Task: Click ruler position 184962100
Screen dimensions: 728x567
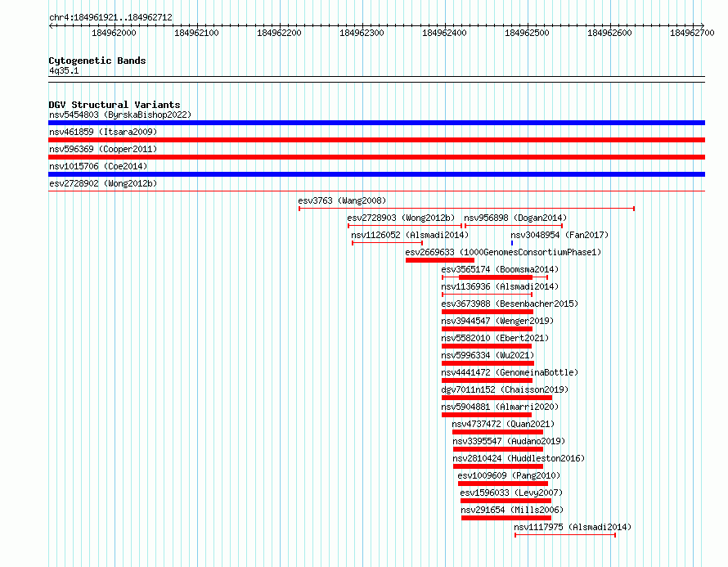Action: click(196, 33)
